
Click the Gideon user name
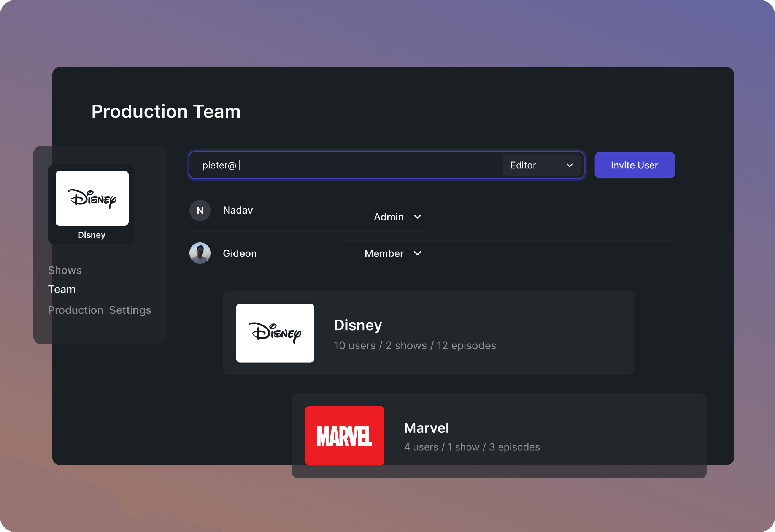[x=240, y=253]
